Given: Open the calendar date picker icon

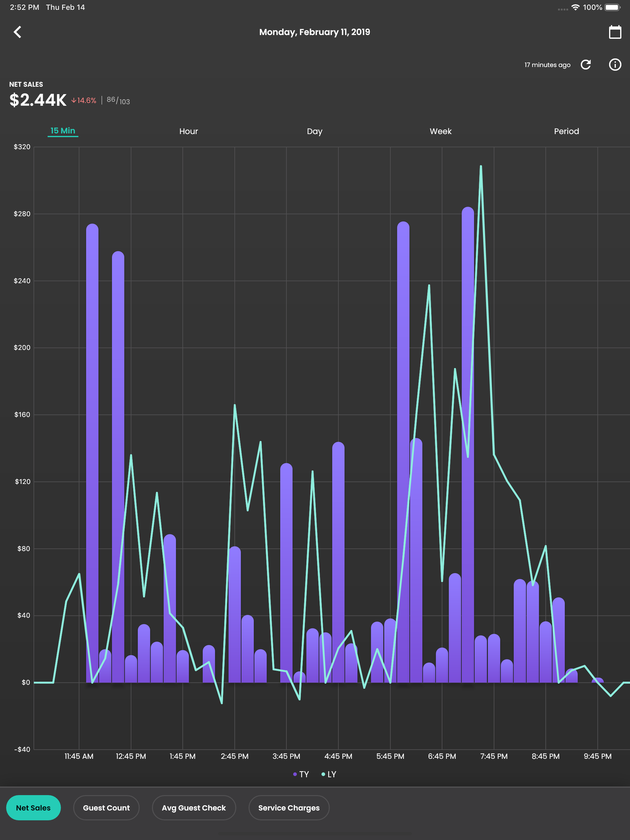Looking at the screenshot, I should 615,32.
